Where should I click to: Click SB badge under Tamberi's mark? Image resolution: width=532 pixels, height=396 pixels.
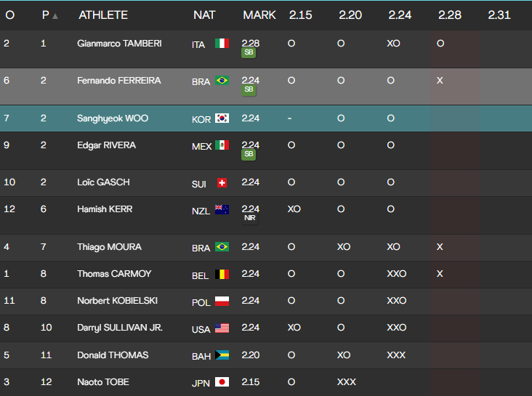tap(249, 53)
